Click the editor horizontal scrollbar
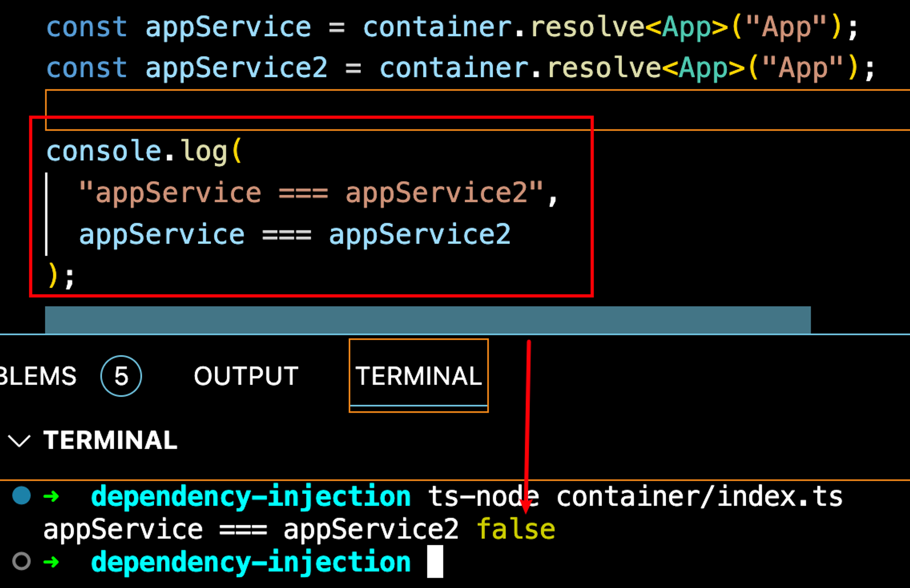 (x=428, y=320)
